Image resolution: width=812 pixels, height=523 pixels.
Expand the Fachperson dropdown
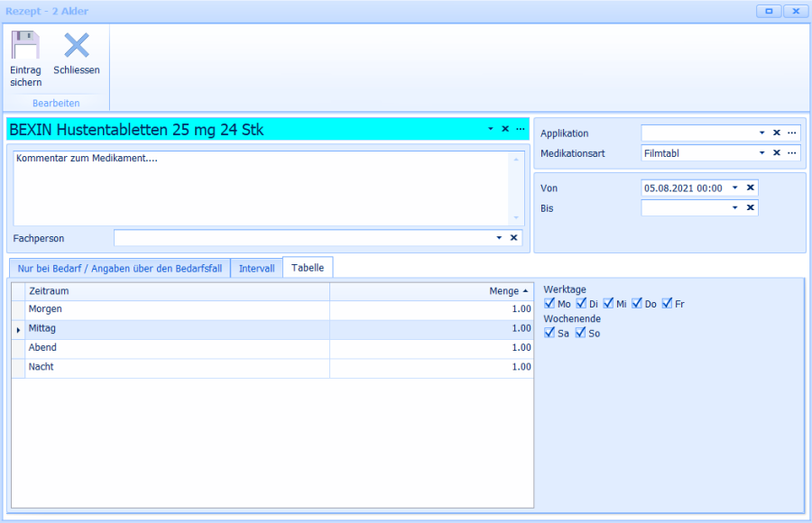pos(499,238)
